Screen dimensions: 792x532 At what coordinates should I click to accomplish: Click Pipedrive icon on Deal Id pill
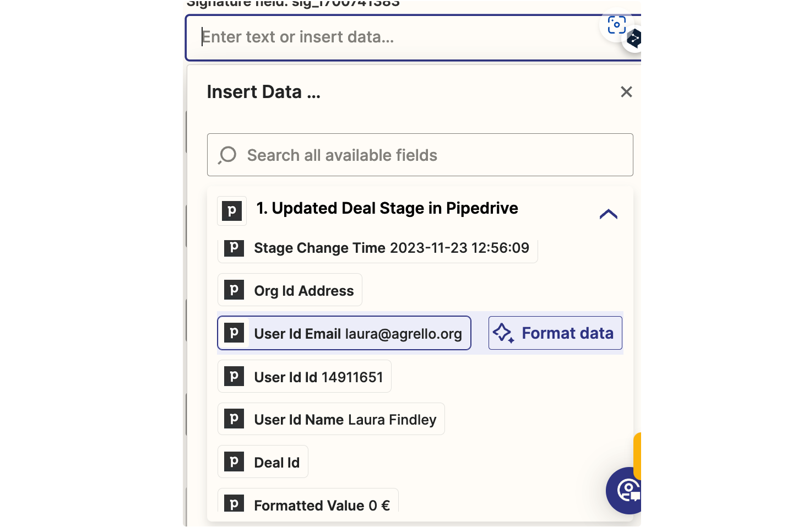pyautogui.click(x=234, y=462)
